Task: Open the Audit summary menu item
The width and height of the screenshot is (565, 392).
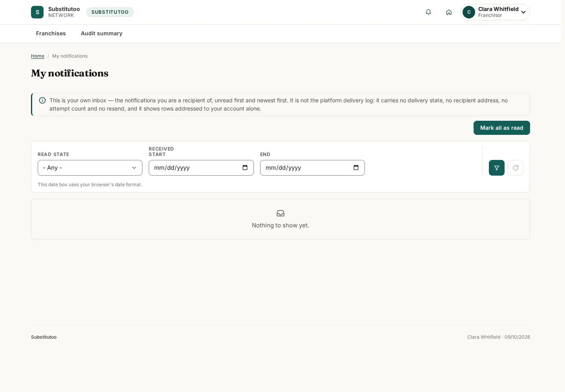Action: click(x=102, y=34)
